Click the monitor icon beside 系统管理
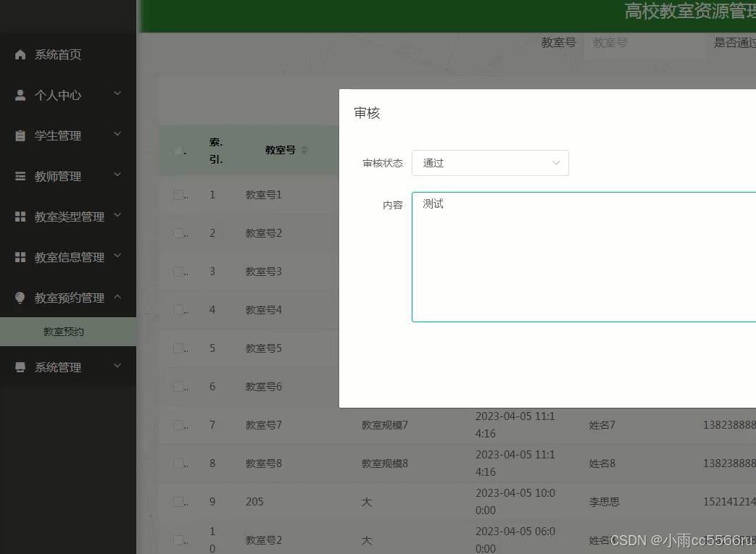Image resolution: width=756 pixels, height=554 pixels. 20,366
